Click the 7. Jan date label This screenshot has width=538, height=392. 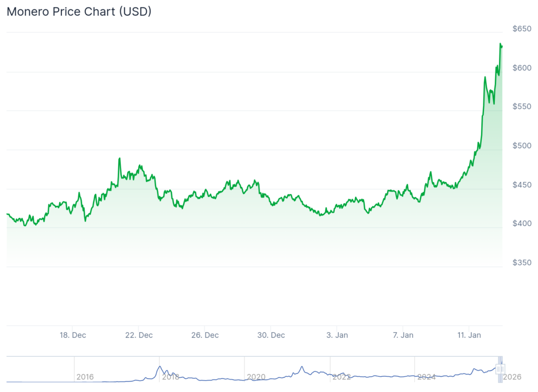click(403, 335)
